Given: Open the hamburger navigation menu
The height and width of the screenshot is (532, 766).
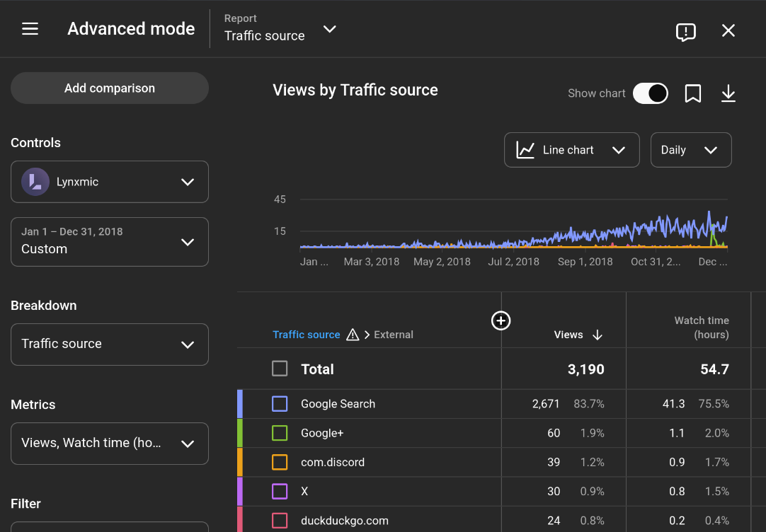Looking at the screenshot, I should pyautogui.click(x=30, y=29).
